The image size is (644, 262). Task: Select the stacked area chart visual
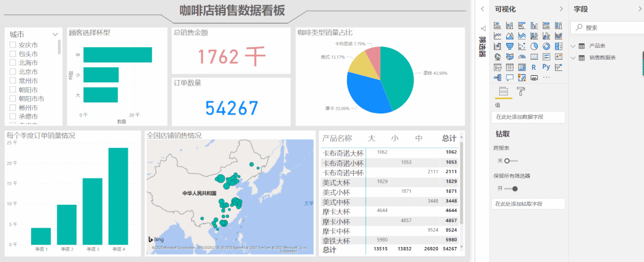coord(522,36)
